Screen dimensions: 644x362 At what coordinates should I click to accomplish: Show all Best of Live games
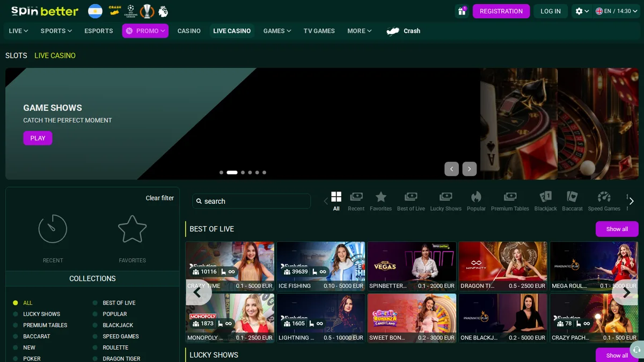[x=617, y=229]
